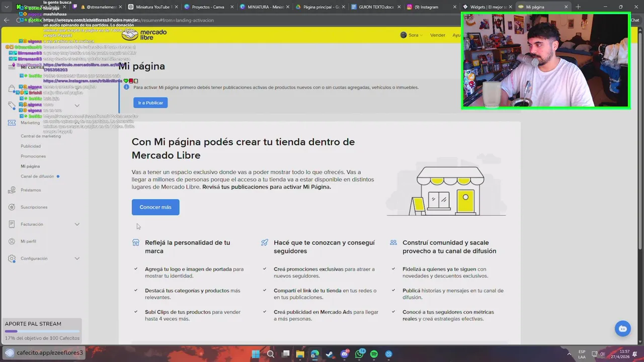This screenshot has height=362, width=644.
Task: Open the floating chat assistant button
Action: 623,328
